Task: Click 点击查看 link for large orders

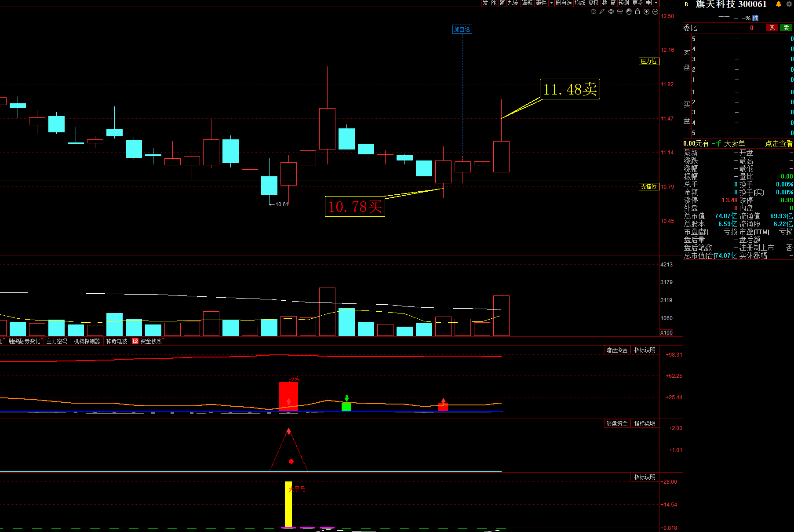Action: tap(779, 144)
